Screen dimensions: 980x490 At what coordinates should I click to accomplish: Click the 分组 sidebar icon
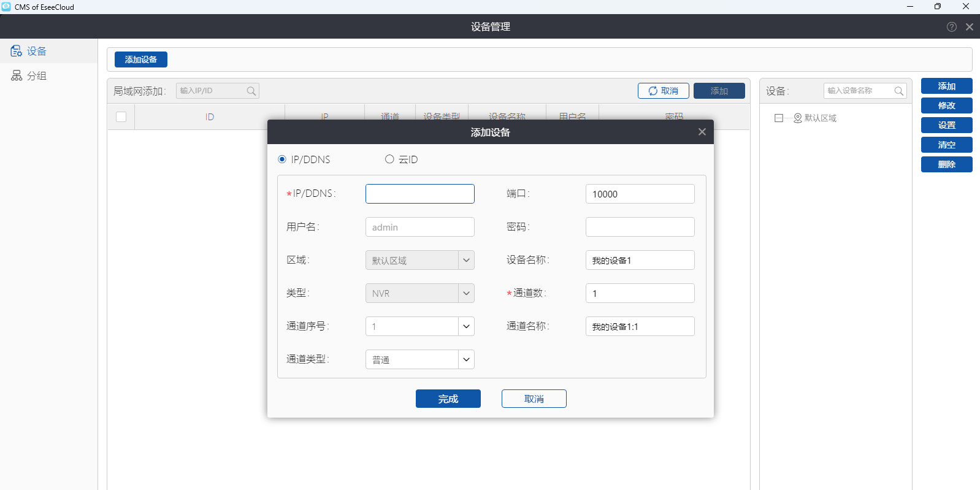pos(17,75)
